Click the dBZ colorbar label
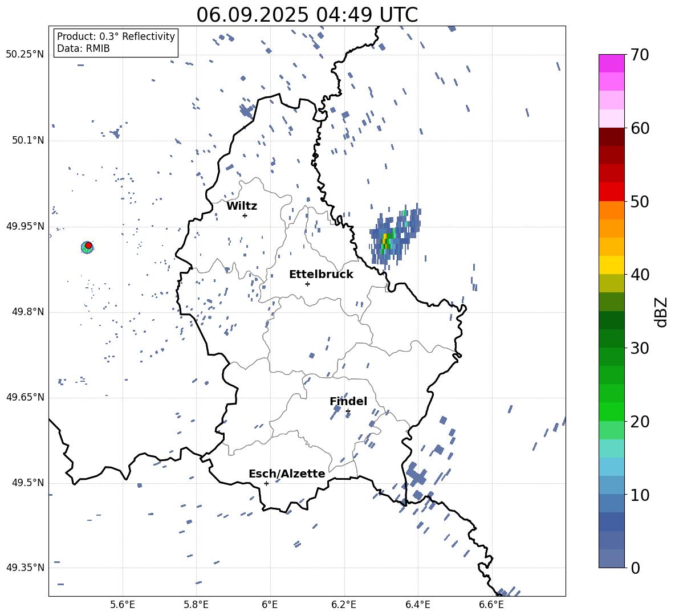Viewport: 675px width, 616px height. tap(662, 312)
